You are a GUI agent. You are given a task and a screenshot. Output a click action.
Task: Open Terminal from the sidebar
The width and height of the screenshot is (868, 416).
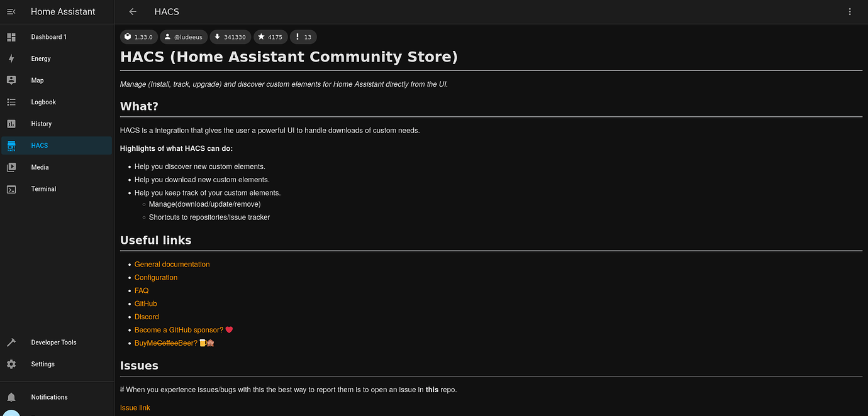[43, 189]
